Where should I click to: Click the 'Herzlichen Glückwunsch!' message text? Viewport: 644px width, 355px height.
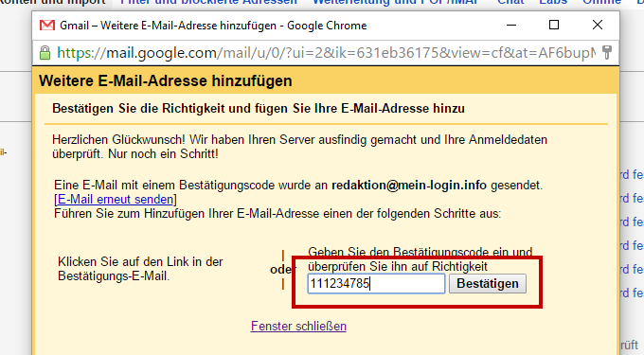coord(299,147)
